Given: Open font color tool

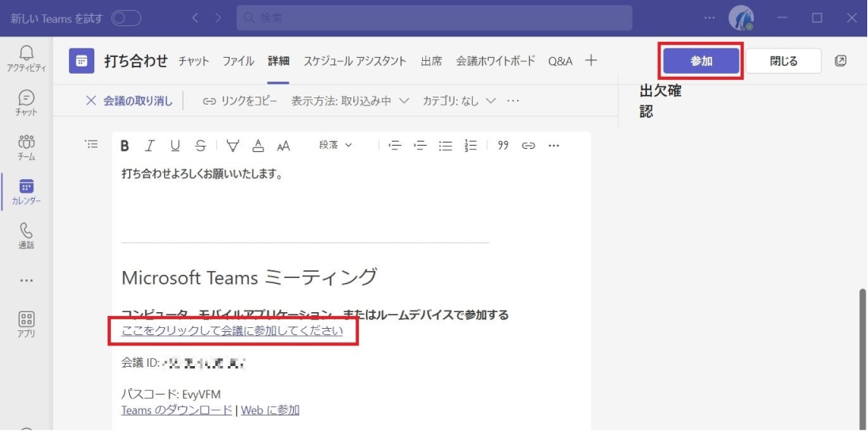Looking at the screenshot, I should tap(258, 146).
